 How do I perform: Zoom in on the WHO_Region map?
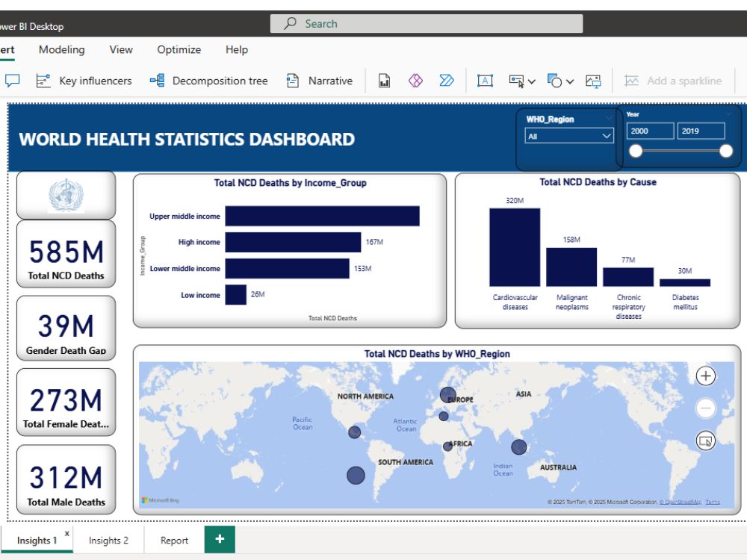705,376
